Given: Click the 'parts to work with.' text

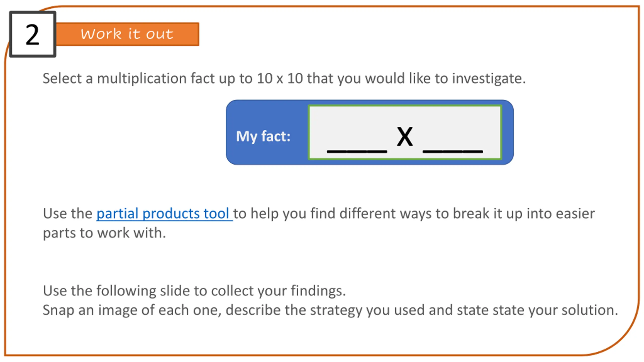Looking at the screenshot, I should click(104, 233).
